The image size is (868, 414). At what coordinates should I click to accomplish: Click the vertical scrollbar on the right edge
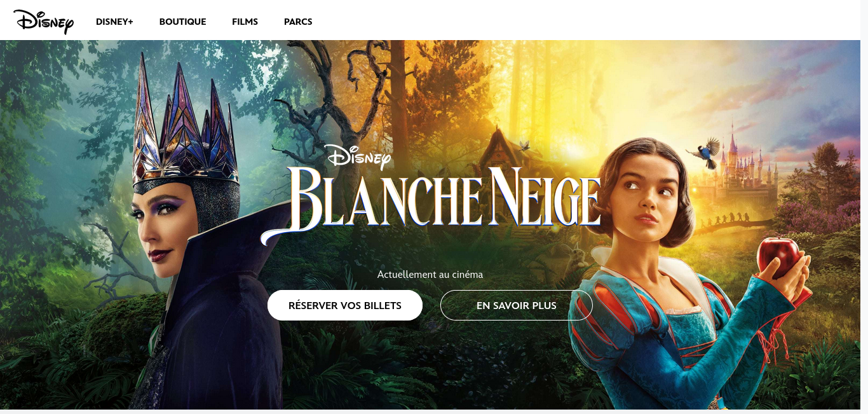(864, 207)
